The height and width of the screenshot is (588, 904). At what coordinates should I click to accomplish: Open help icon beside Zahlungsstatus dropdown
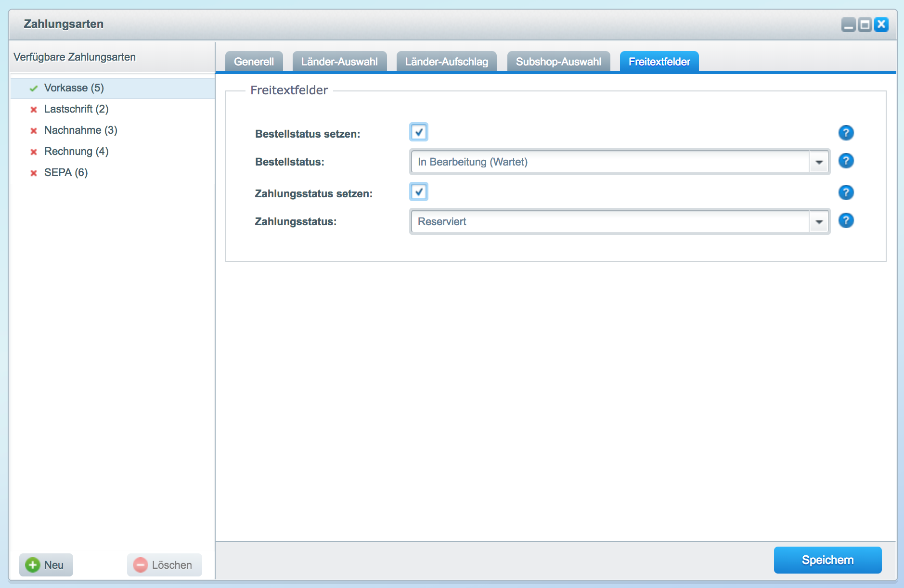click(x=846, y=220)
